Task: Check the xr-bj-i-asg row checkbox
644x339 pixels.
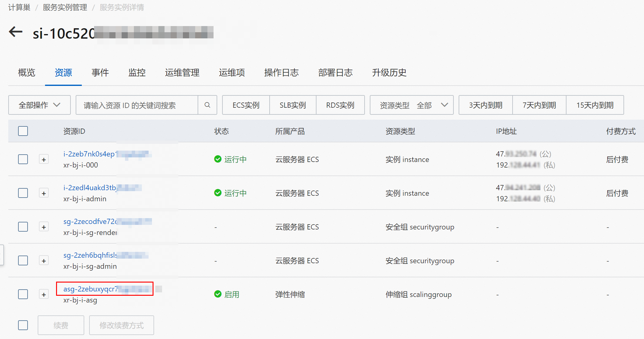Action: (23, 294)
